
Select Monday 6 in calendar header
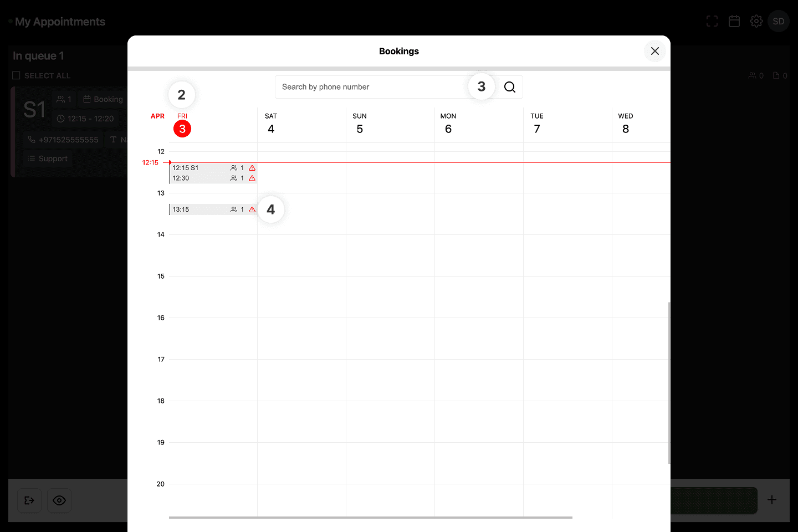[x=448, y=125]
